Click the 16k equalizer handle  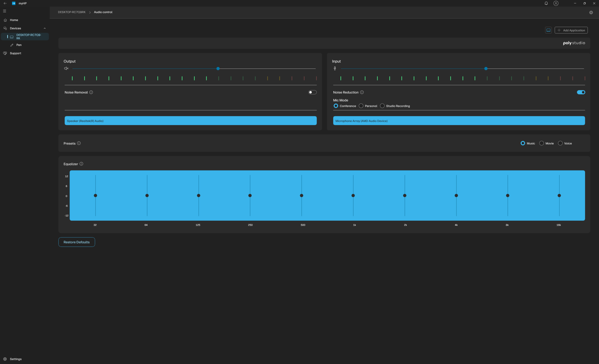(x=559, y=196)
